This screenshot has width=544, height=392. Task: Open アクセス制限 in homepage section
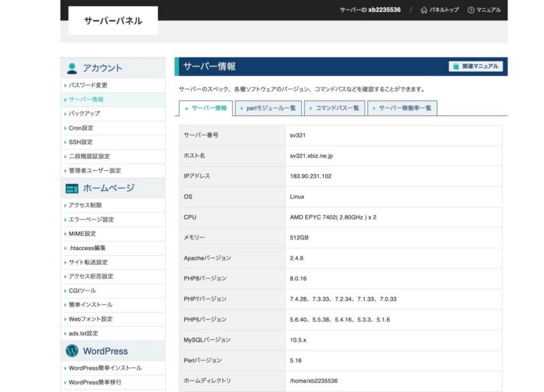tap(85, 205)
